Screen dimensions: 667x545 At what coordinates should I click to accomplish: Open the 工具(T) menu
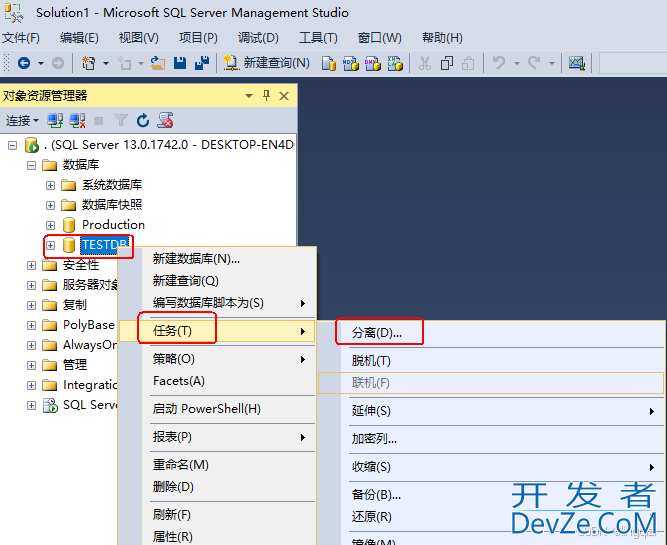[x=318, y=38]
